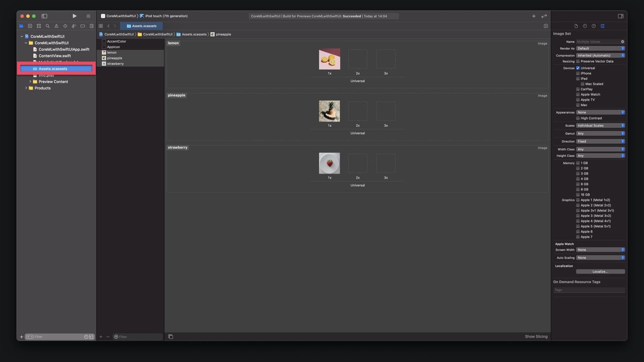Image resolution: width=644 pixels, height=362 pixels.
Task: Expand the Preview Content folder
Action: point(30,82)
